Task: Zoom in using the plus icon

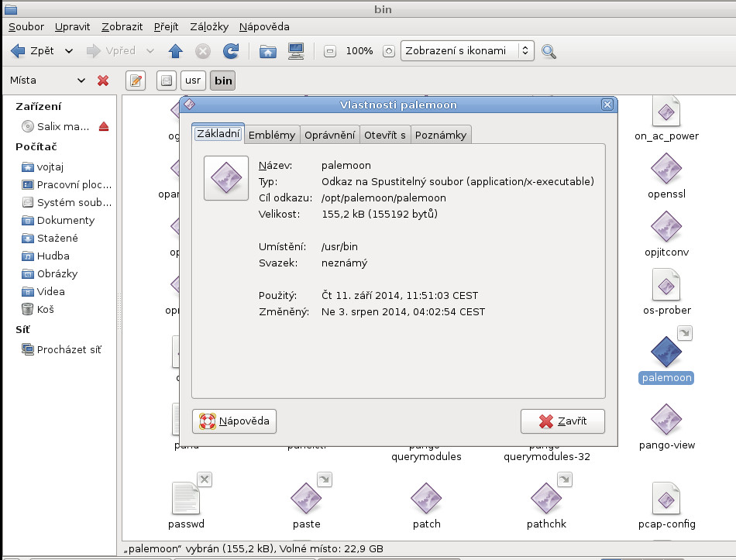Action: (389, 51)
